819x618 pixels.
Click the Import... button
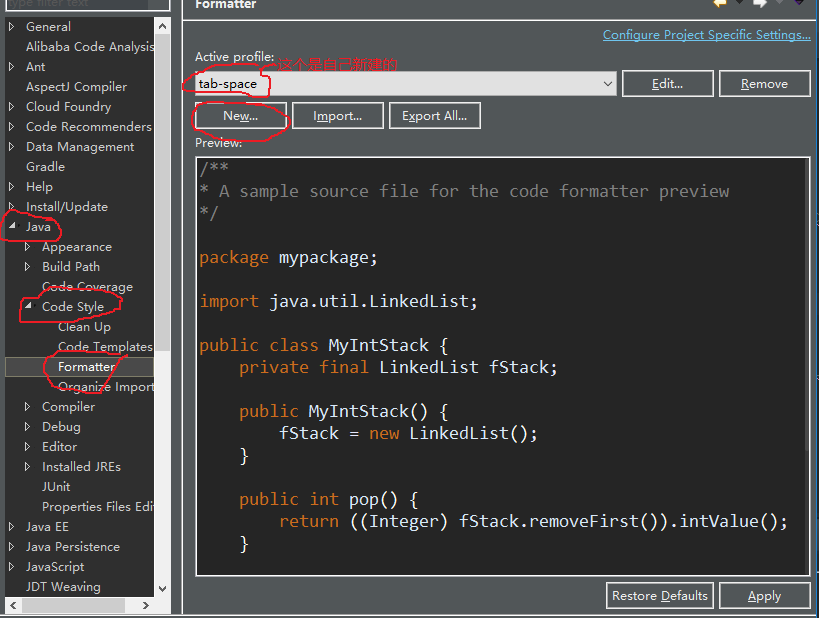pos(337,115)
